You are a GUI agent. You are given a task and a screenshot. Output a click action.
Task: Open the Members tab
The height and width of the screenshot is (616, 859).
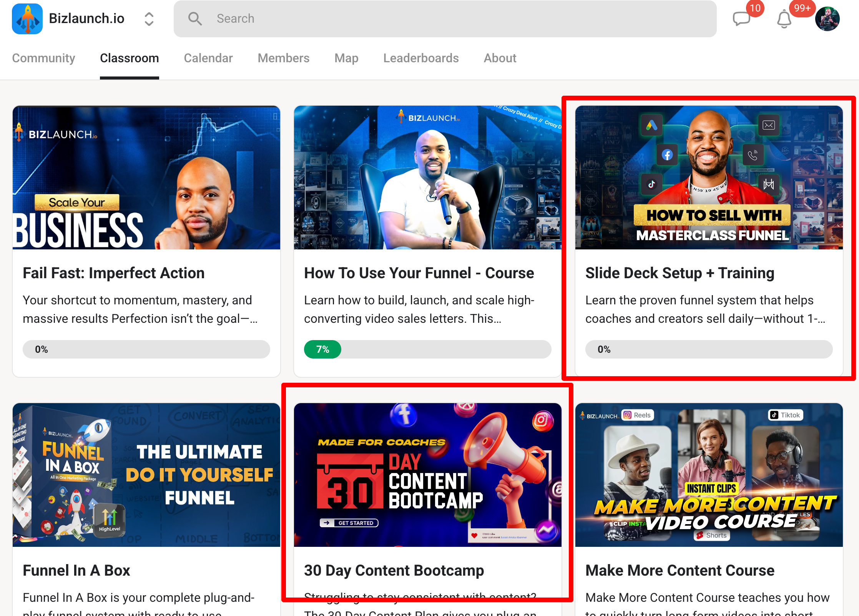[283, 58]
